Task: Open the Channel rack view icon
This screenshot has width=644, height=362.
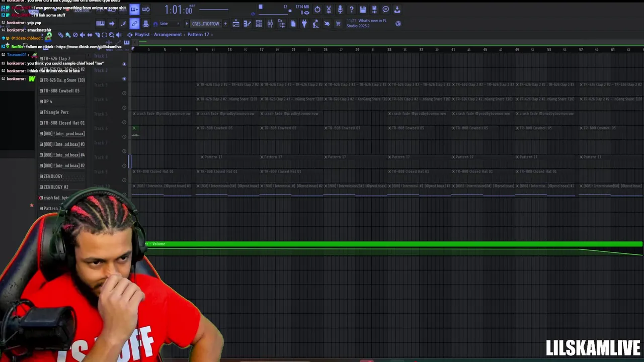Action: click(x=259, y=24)
